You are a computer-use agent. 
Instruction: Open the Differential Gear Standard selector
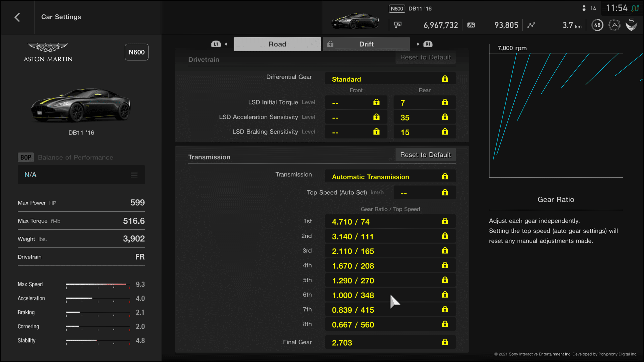[390, 78]
